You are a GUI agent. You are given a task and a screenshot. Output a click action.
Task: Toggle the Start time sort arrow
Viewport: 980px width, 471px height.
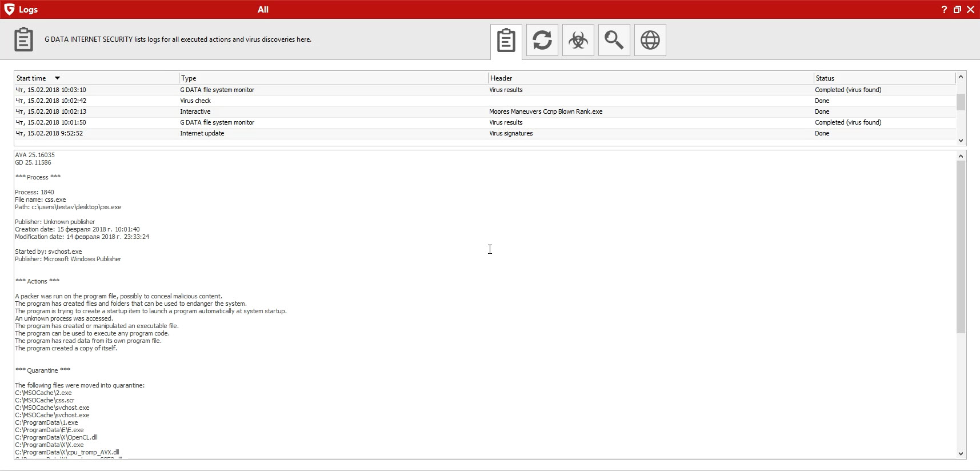57,78
